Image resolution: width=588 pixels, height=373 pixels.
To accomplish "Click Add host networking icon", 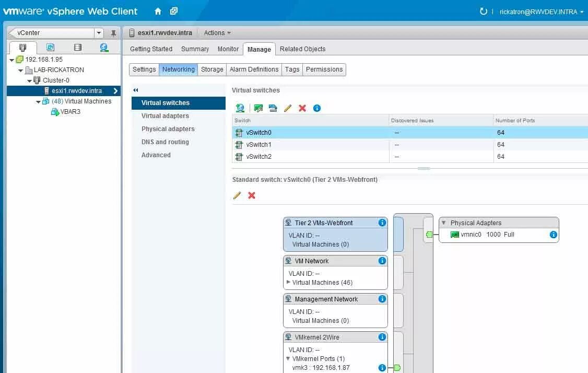I will pyautogui.click(x=240, y=108).
